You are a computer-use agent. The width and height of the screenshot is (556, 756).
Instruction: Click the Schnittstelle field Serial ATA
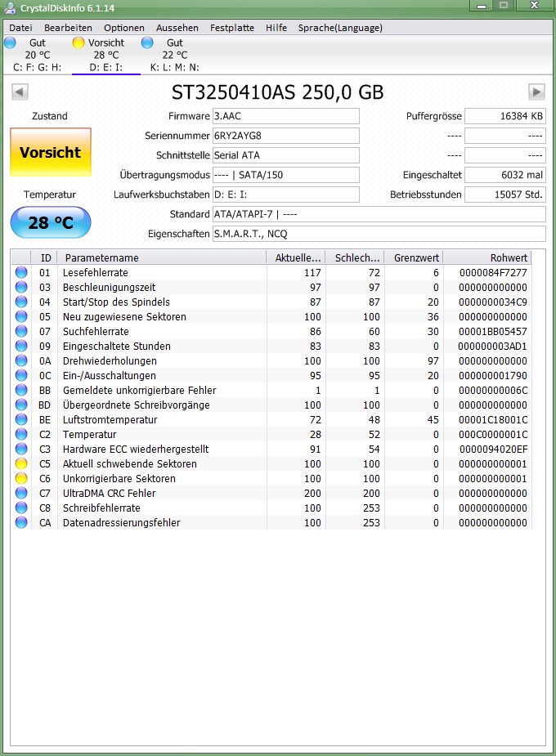click(286, 155)
